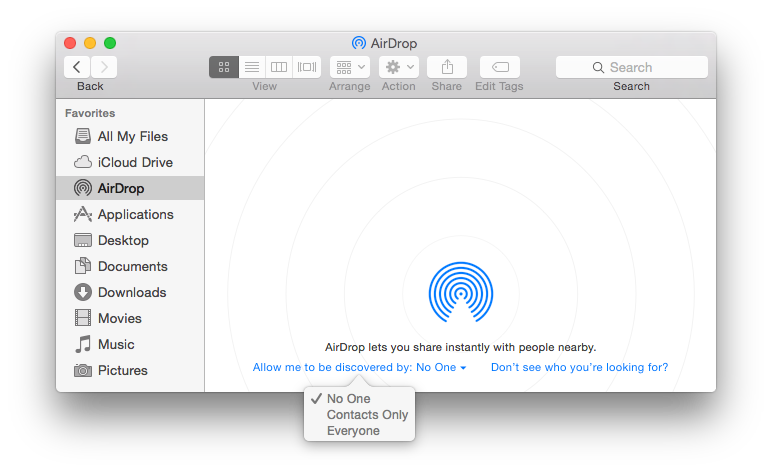Click the Edit Tags toolbar button
The image size is (772, 475).
[x=500, y=67]
